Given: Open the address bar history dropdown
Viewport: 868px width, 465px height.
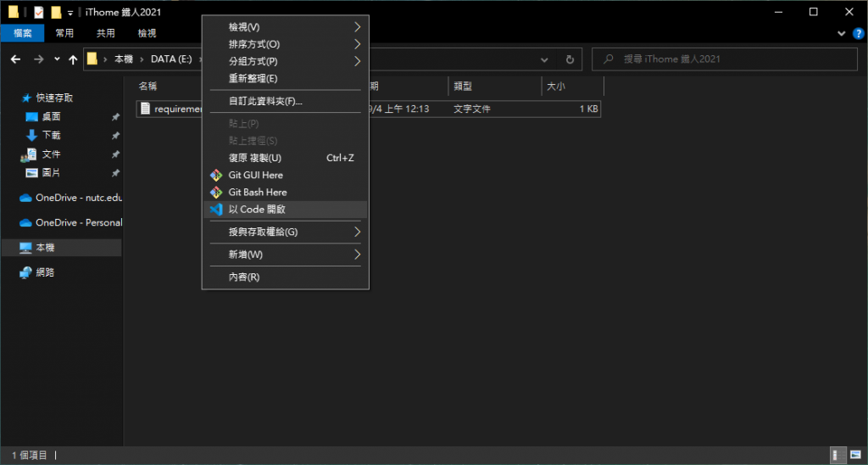Looking at the screenshot, I should click(x=545, y=59).
